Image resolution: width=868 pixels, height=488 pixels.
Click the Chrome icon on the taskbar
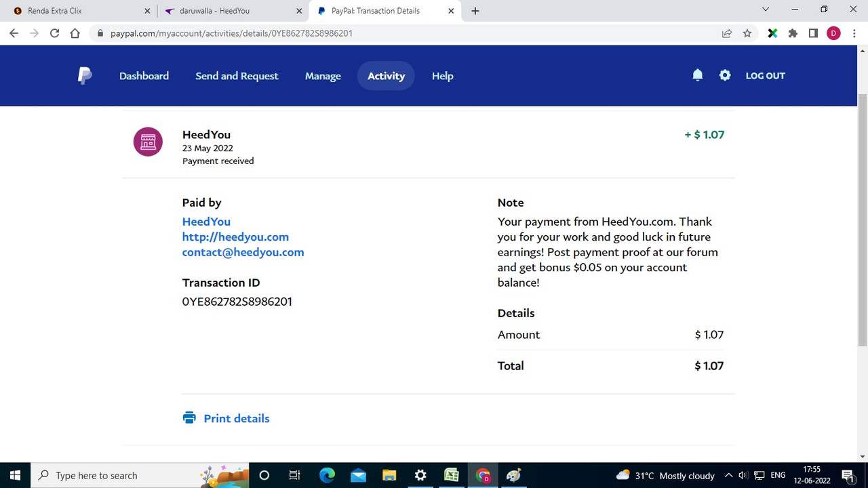click(x=483, y=475)
